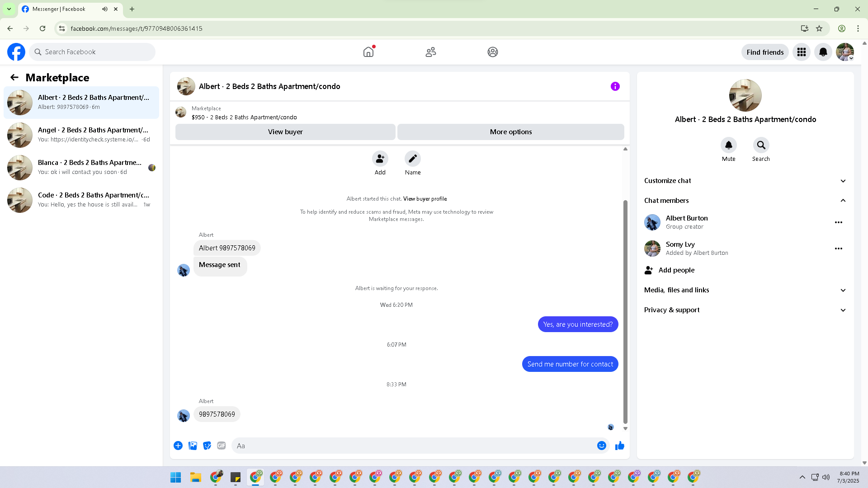The width and height of the screenshot is (868, 488).
Task: Click the purple conversation info icon
Action: point(615,86)
